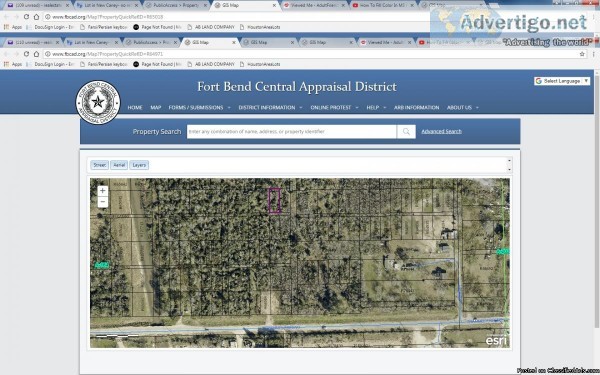Toggle the map Layers panel
600x375 pixels.
click(x=139, y=165)
